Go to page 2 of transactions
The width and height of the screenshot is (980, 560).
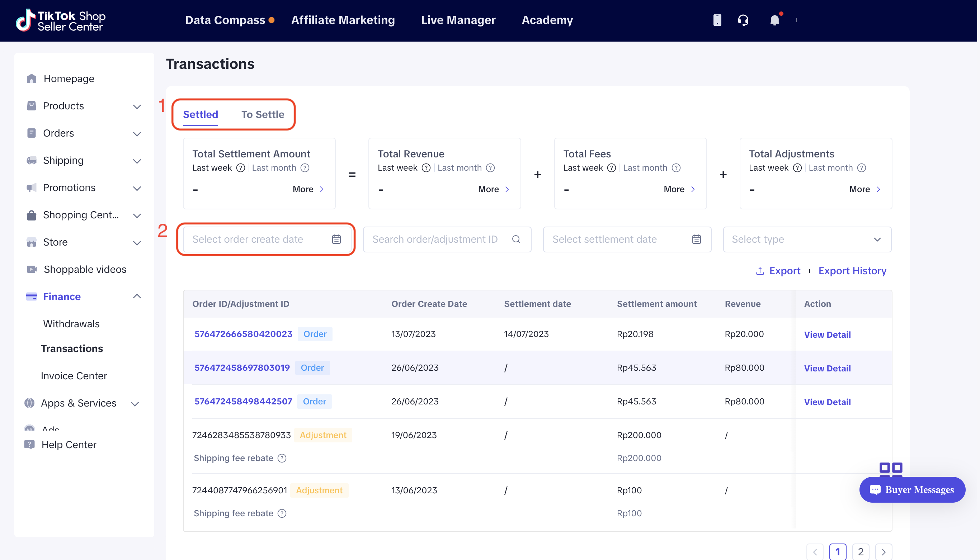click(x=860, y=551)
